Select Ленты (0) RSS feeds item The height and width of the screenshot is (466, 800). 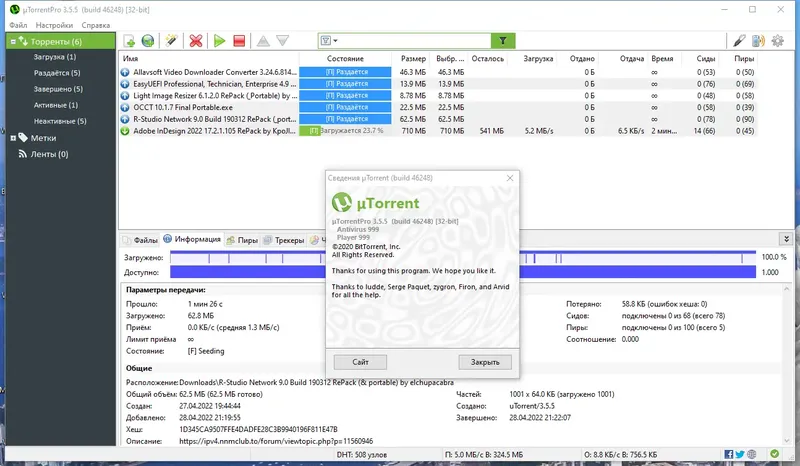[x=49, y=154]
